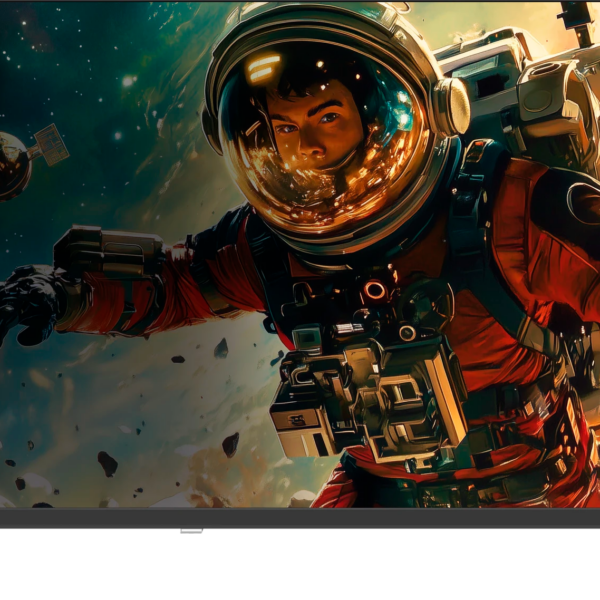Click the orange light reflection on the visor
This screenshot has height=600, width=600.
(x=264, y=67)
